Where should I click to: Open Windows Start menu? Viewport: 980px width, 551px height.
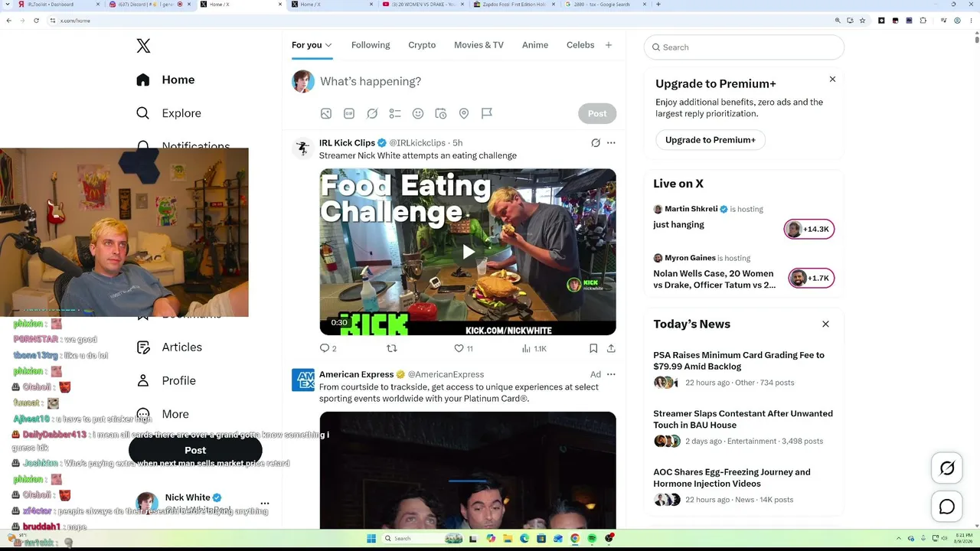(371, 539)
